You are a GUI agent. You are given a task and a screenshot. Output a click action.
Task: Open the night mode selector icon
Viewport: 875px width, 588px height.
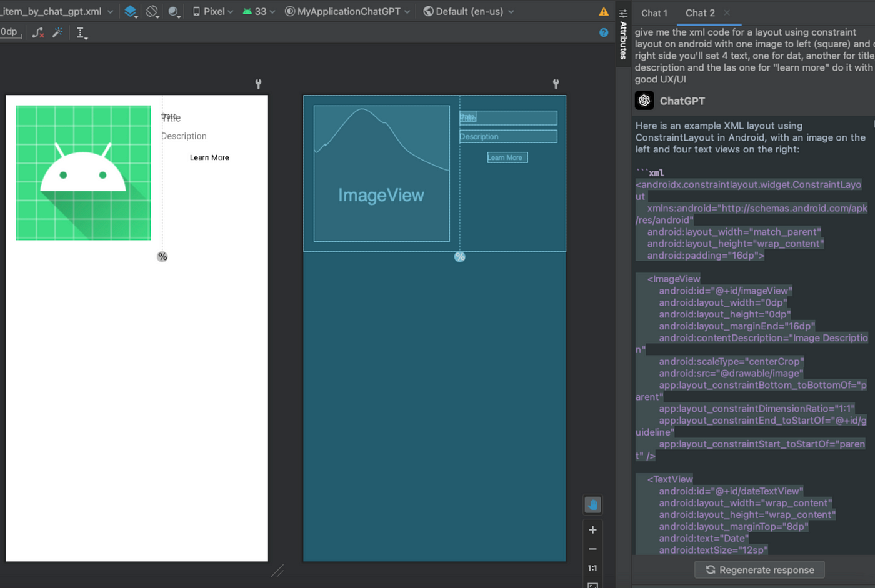[174, 11]
